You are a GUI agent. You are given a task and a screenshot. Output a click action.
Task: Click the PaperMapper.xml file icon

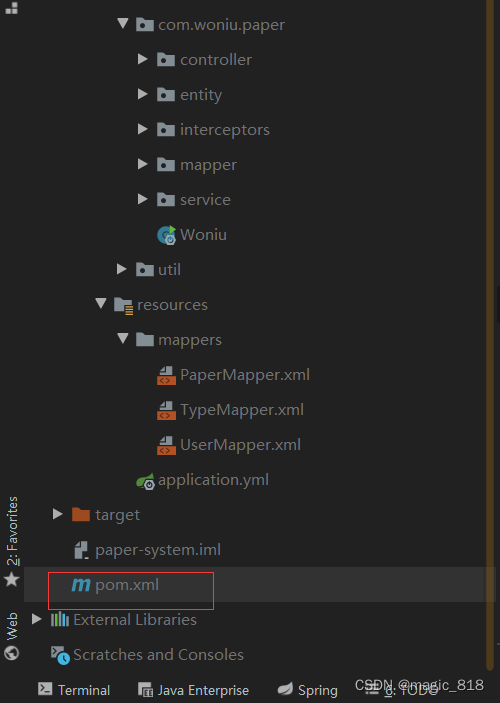click(x=166, y=375)
